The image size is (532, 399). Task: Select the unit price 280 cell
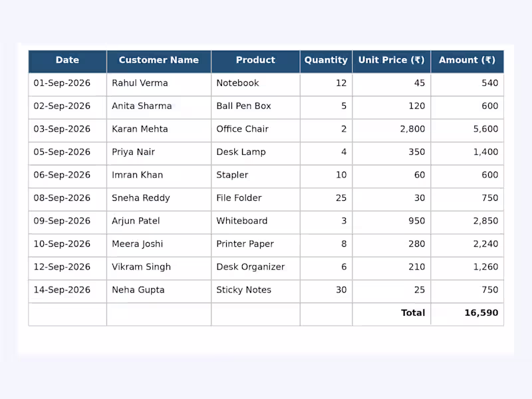(392, 245)
